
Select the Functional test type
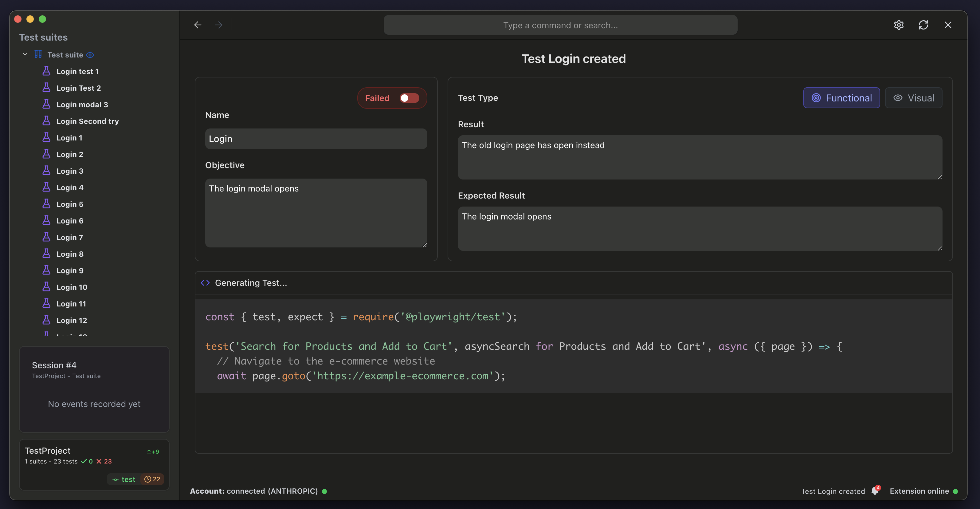pyautogui.click(x=841, y=98)
